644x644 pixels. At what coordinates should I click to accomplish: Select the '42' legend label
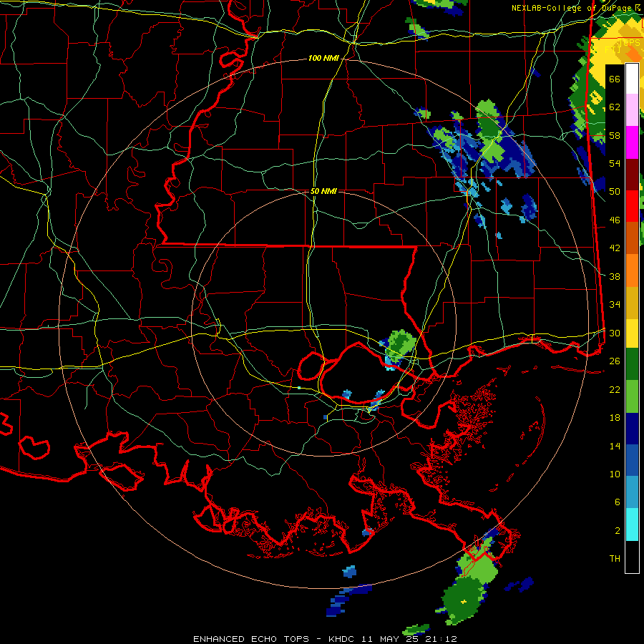[615, 248]
